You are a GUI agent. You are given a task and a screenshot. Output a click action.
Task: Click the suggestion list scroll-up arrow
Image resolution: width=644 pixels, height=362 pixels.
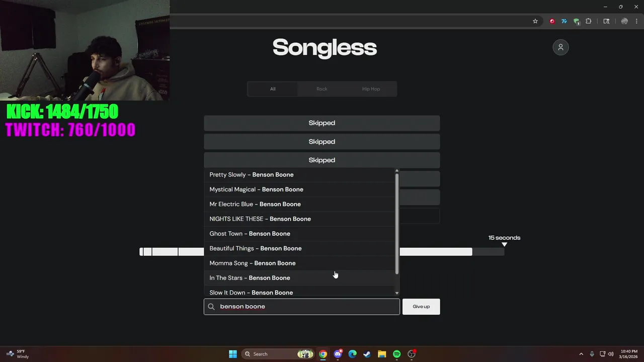[x=397, y=171]
